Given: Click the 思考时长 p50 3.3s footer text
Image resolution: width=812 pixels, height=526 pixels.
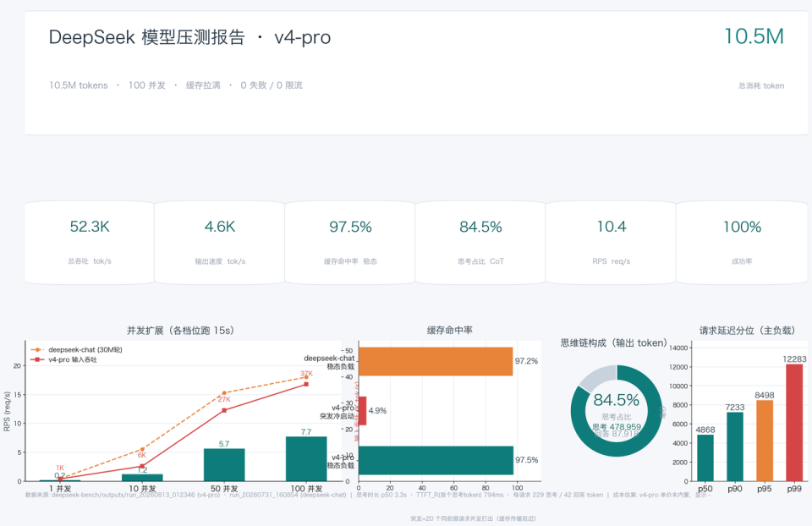Looking at the screenshot, I should click(x=381, y=495).
